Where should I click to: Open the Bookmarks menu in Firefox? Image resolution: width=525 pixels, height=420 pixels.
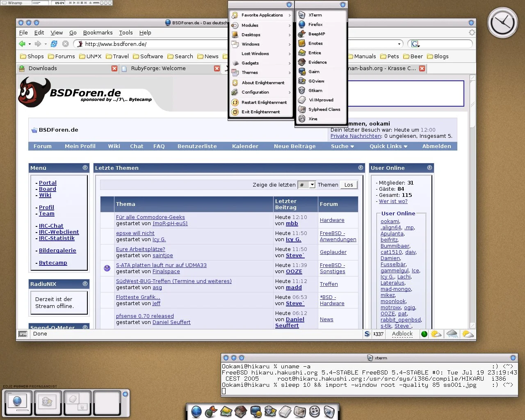pos(98,32)
